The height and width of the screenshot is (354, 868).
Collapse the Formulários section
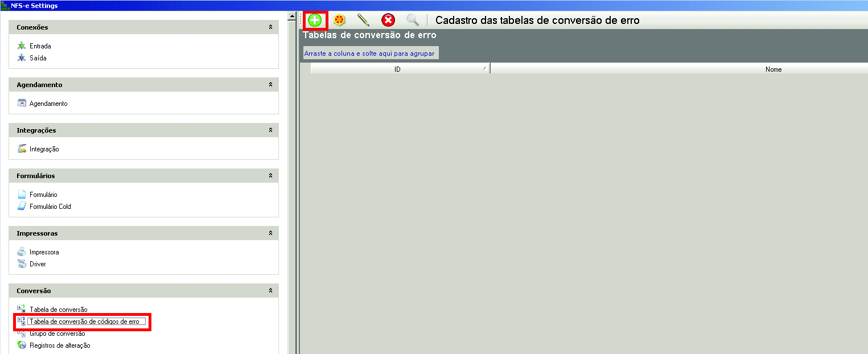[270, 176]
